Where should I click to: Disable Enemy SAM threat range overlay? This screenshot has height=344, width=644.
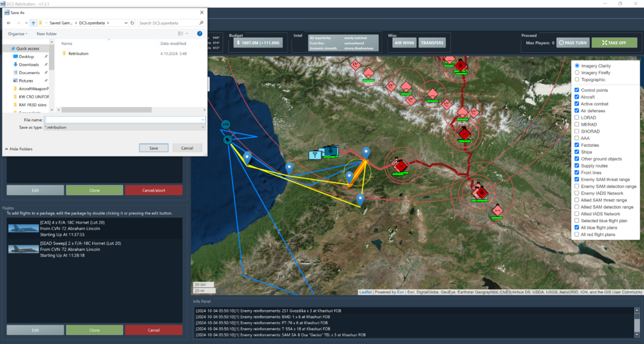(577, 179)
